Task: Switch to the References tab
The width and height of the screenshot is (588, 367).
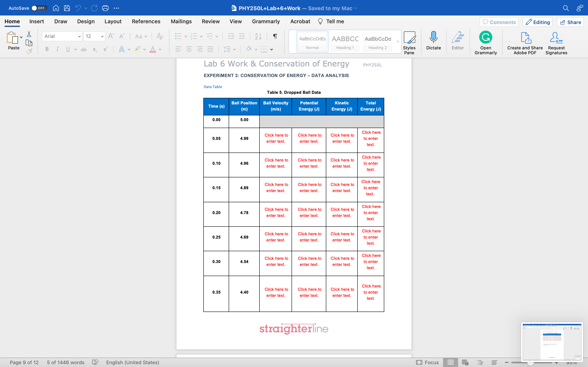Action: pos(146,21)
